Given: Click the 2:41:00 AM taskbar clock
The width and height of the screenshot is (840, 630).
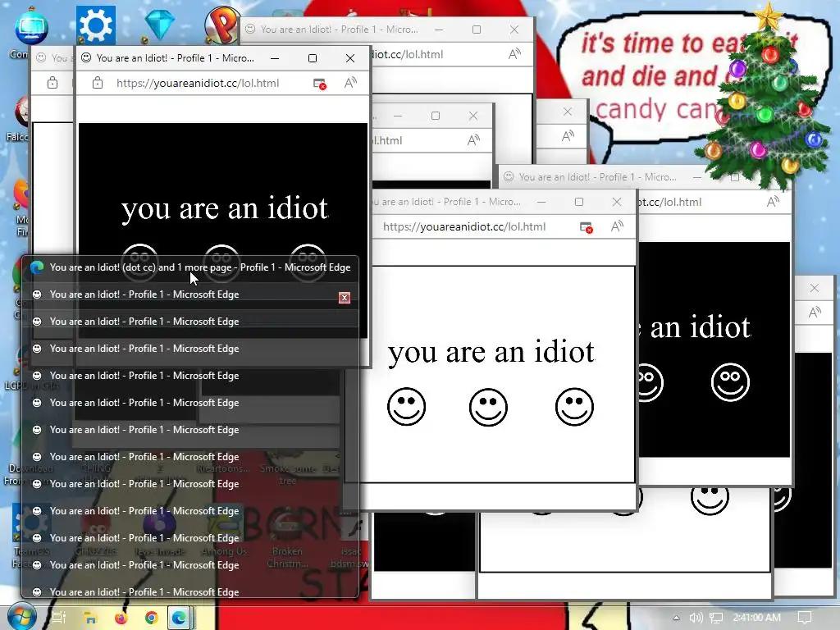Looking at the screenshot, I should click(x=756, y=618).
